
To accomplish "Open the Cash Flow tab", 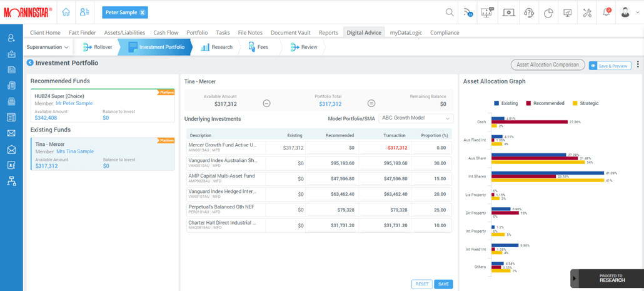I will click(166, 33).
